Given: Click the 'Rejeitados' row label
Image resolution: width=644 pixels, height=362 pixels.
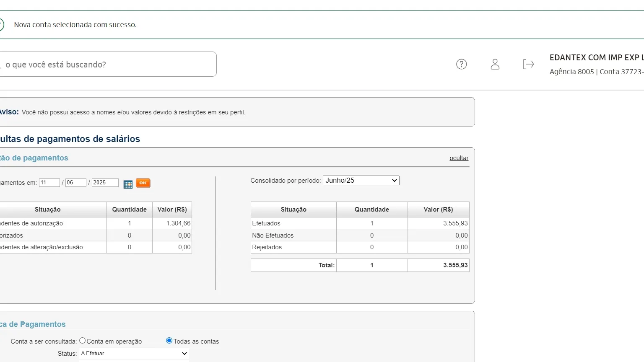Looking at the screenshot, I should click(267, 247).
